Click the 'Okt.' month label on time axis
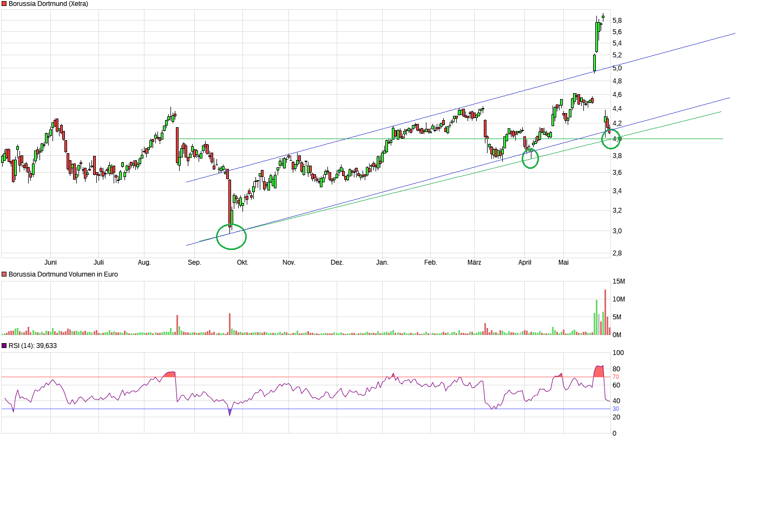Viewport: 769px width, 532px height. point(242,262)
